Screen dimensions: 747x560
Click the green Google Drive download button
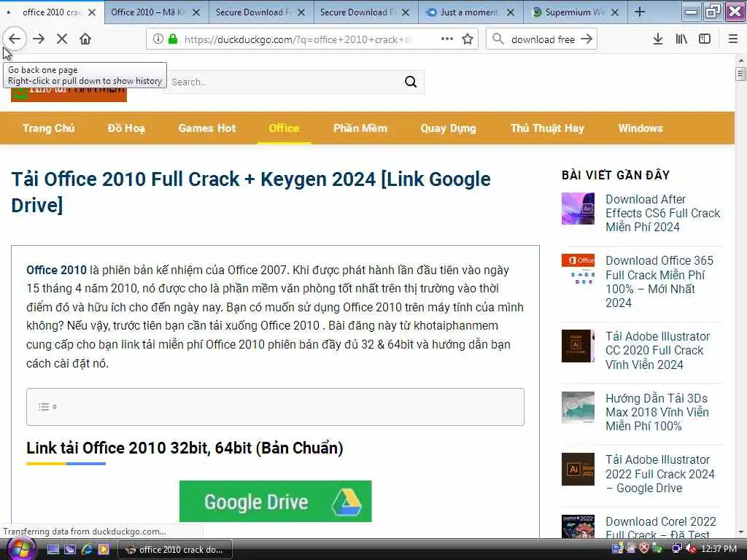coord(275,501)
